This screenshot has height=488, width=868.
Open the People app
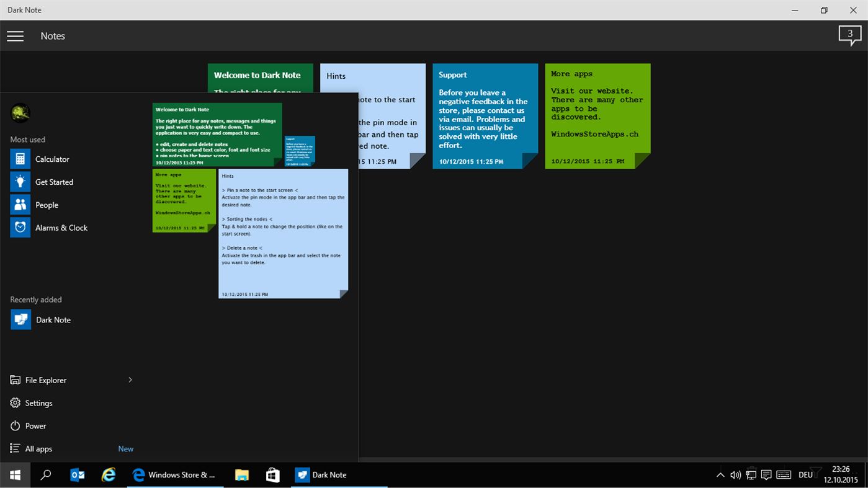click(47, 205)
